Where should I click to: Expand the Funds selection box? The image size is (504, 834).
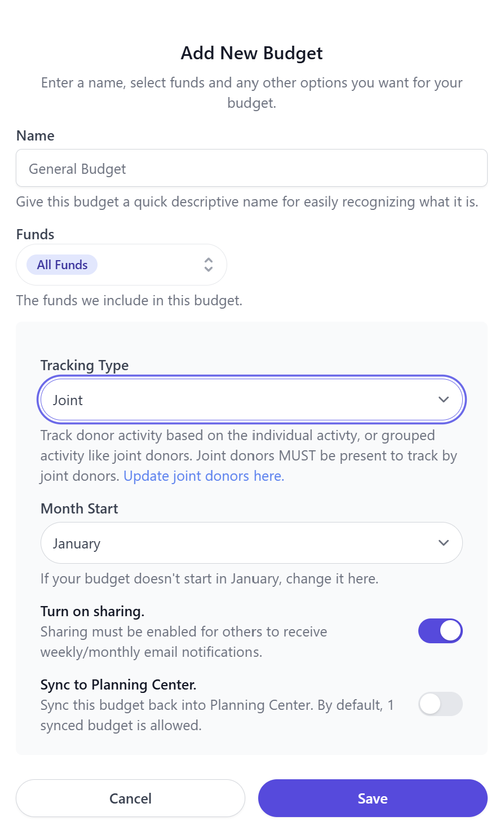147,265
